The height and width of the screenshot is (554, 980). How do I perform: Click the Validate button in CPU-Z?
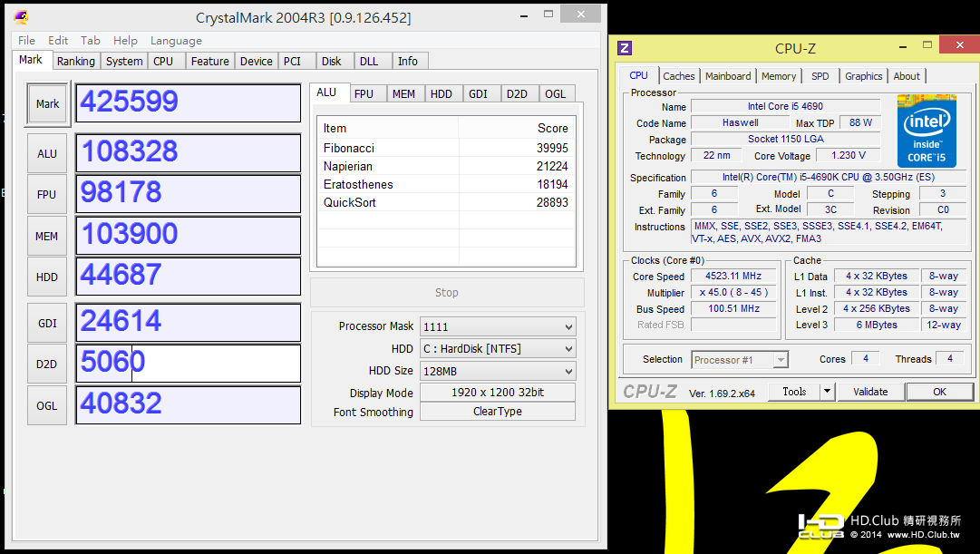870,392
